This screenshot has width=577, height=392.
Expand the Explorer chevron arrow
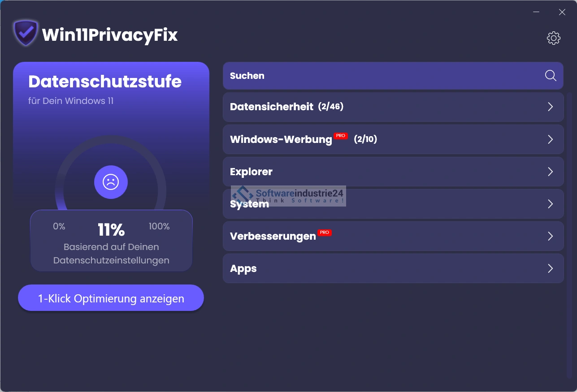[x=550, y=172]
